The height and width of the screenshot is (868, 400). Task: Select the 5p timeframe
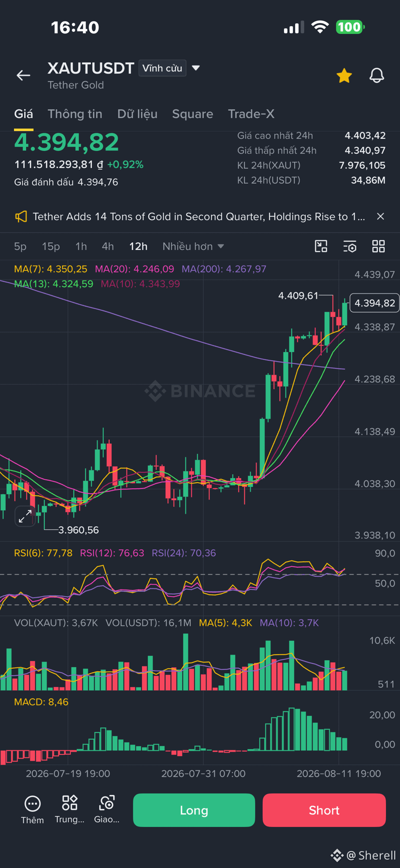tap(20, 247)
